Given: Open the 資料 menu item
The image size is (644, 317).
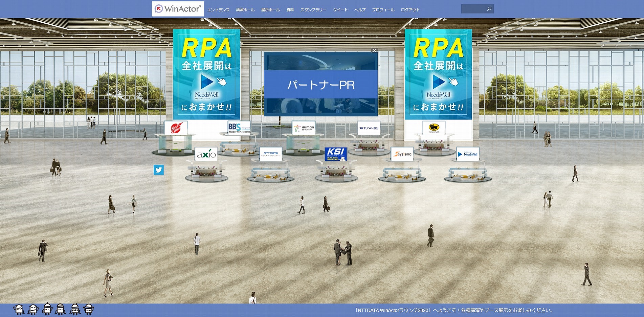Looking at the screenshot, I should pyautogui.click(x=290, y=10).
